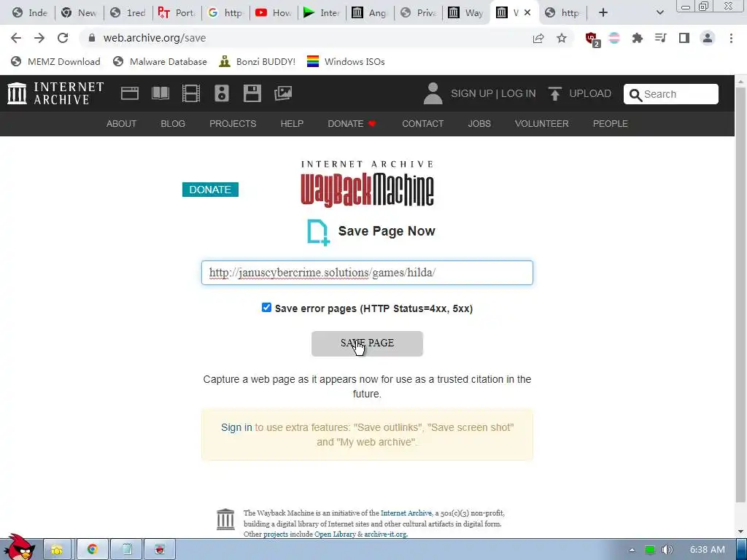This screenshot has height=560, width=747.
Task: Toggle the browser side panel icon
Action: 684,38
